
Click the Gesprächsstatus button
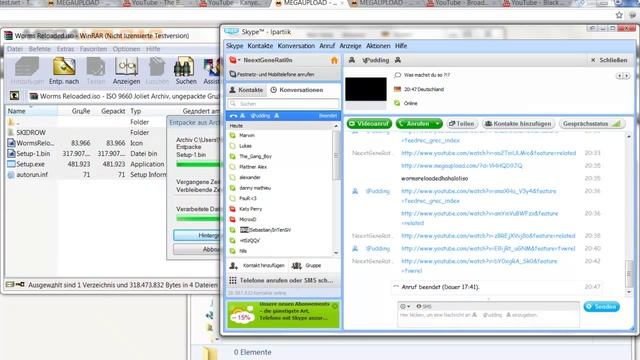tap(592, 124)
